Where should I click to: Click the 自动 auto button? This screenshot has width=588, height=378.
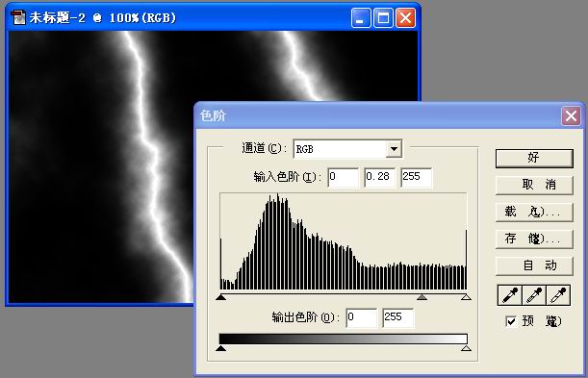click(534, 266)
